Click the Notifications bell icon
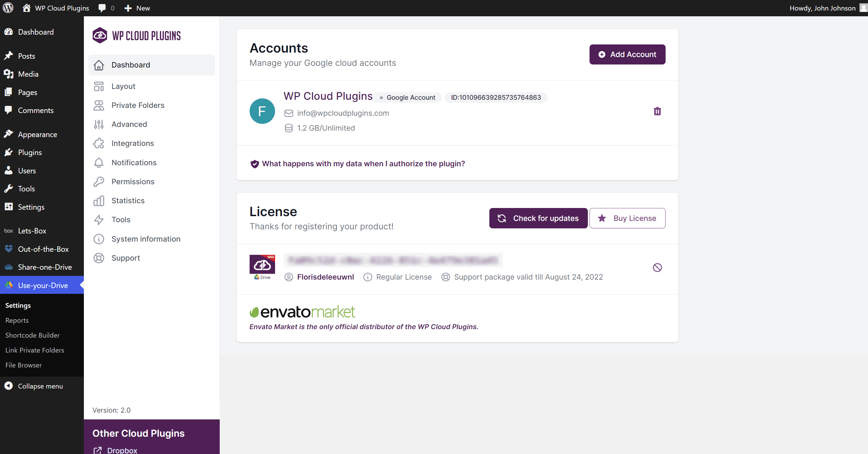 click(99, 163)
